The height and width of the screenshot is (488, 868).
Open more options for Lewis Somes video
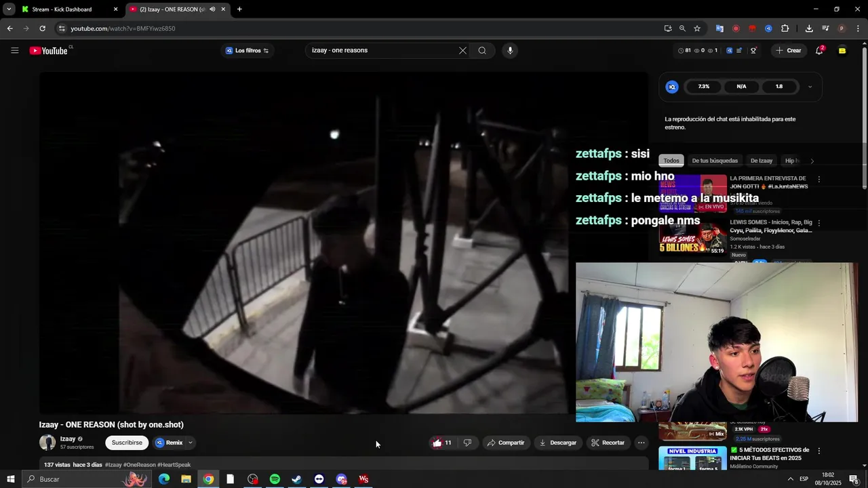(x=819, y=223)
